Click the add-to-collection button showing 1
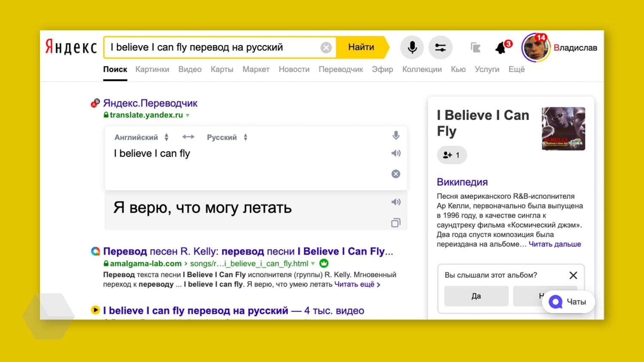 (x=452, y=155)
